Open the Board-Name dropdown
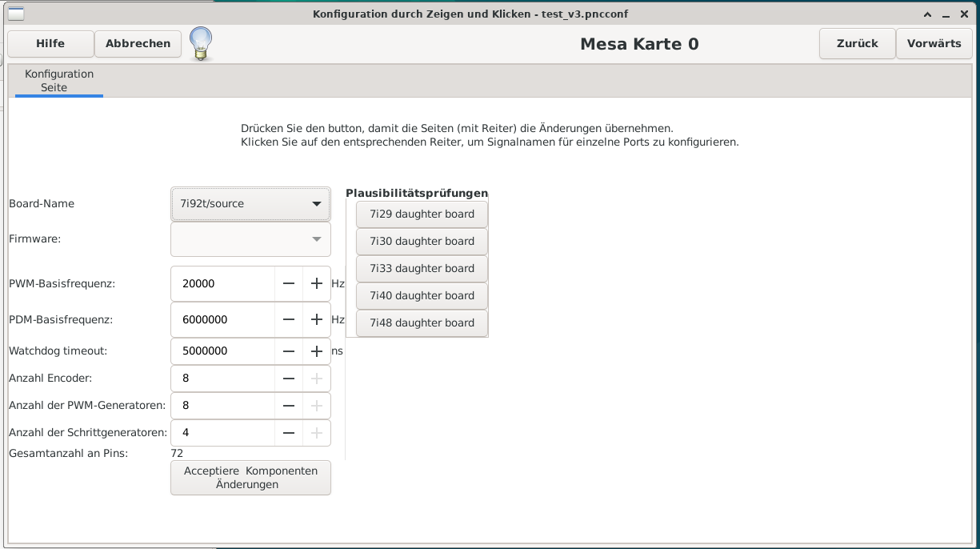Screen dimensions: 980x549 click(x=250, y=204)
